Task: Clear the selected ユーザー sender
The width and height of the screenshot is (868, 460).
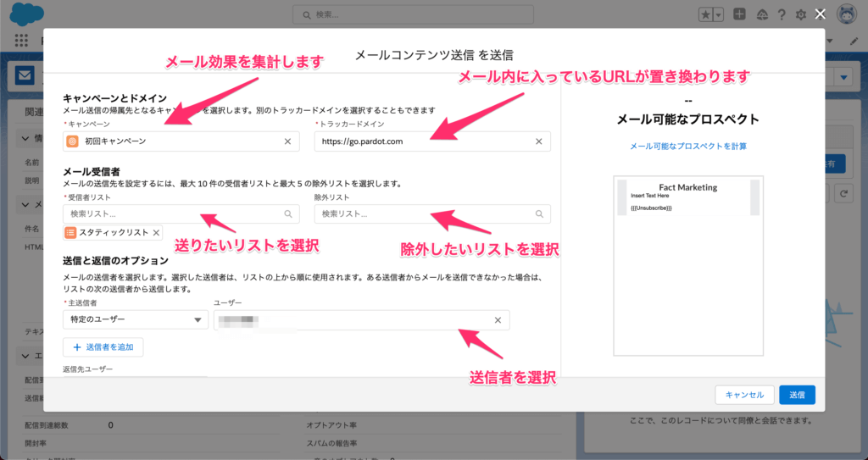Action: coord(498,320)
